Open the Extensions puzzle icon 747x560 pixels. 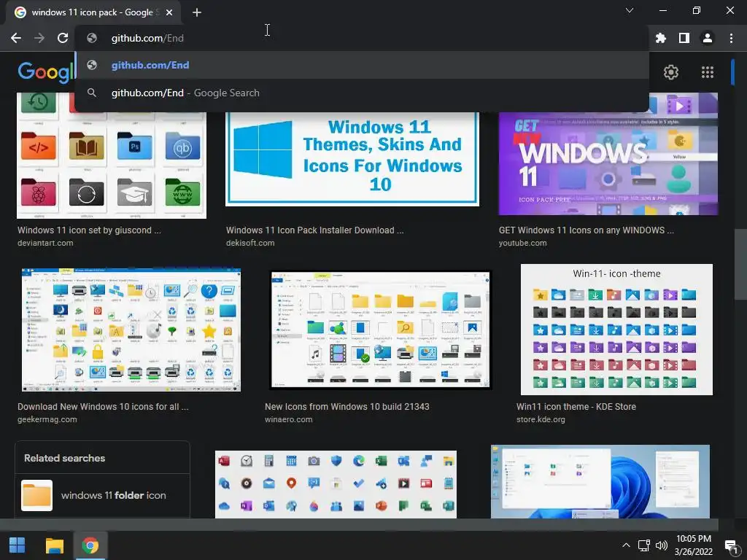point(660,38)
